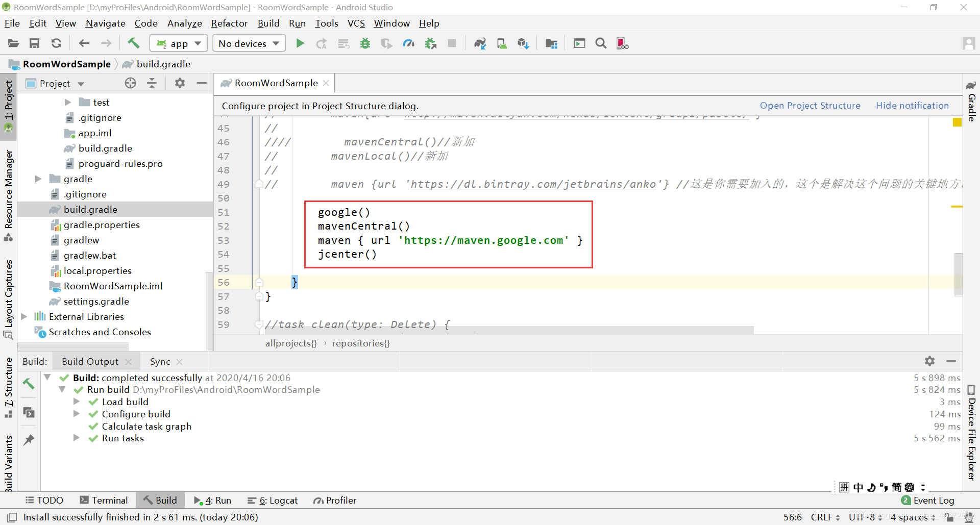Image resolution: width=980 pixels, height=525 pixels.
Task: Open the SDK Manager icon
Action: pos(523,43)
